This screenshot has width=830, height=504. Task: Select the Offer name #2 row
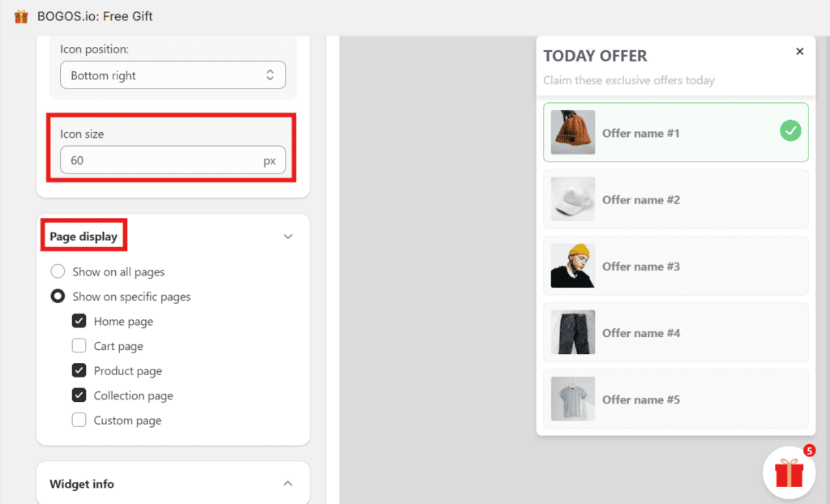point(675,199)
